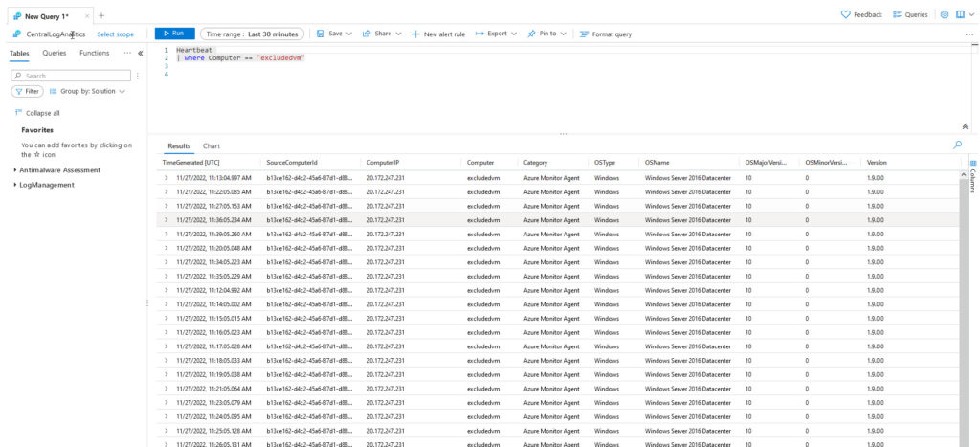The width and height of the screenshot is (980, 447).
Task: Click the "excludedvm" string in query
Action: click(280, 57)
